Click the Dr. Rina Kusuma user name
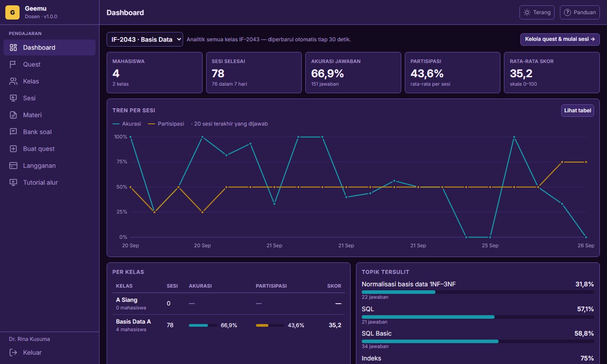607x364 pixels. [29, 339]
